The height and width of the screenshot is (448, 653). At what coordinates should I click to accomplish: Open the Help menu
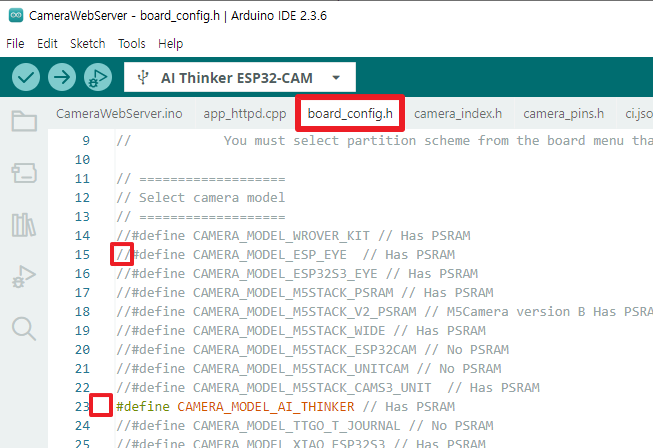point(170,43)
